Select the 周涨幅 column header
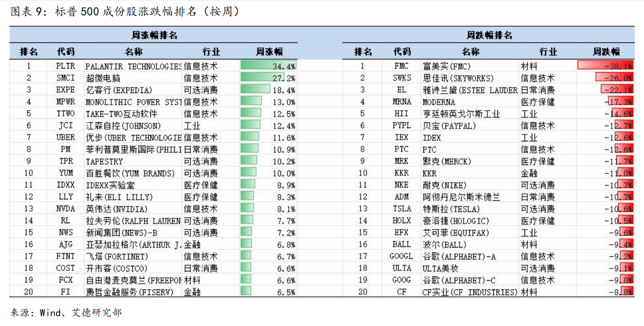This screenshot has height=326, width=644. coord(269,52)
